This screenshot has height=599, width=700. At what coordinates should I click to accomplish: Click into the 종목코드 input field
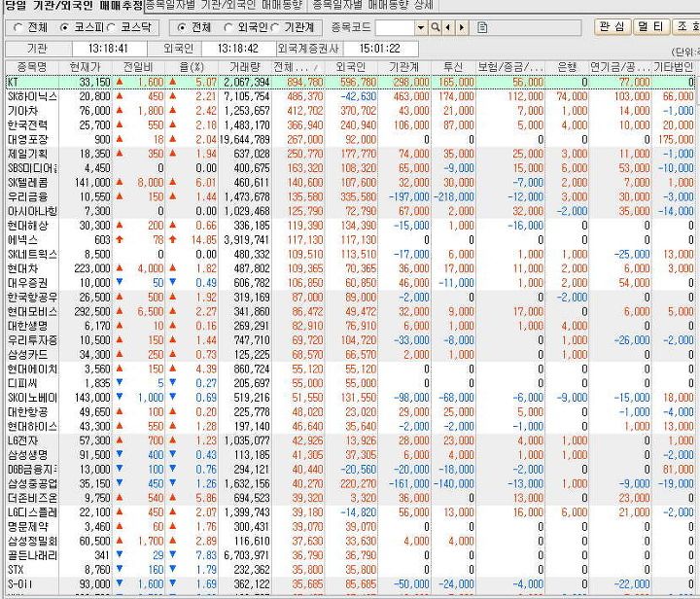395,27
